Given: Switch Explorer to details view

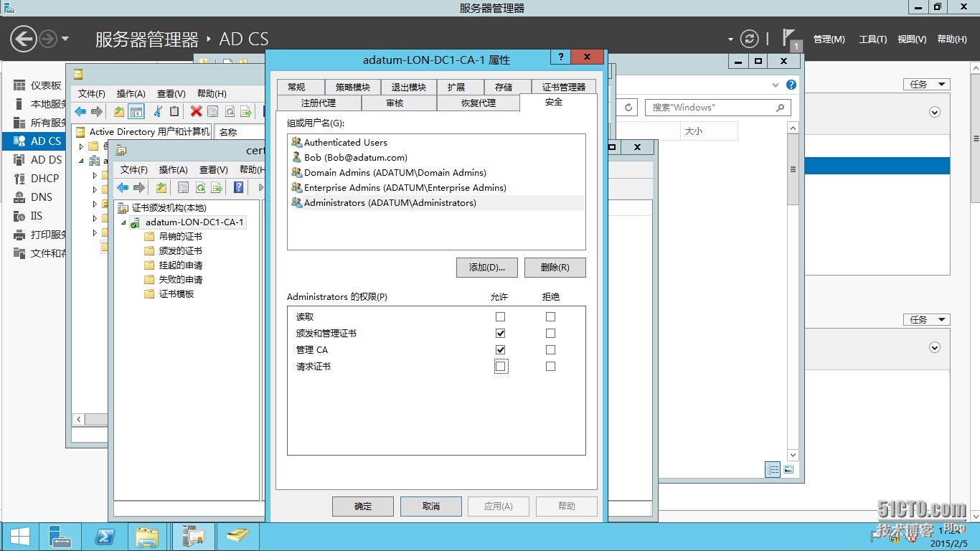Looking at the screenshot, I should (x=773, y=469).
